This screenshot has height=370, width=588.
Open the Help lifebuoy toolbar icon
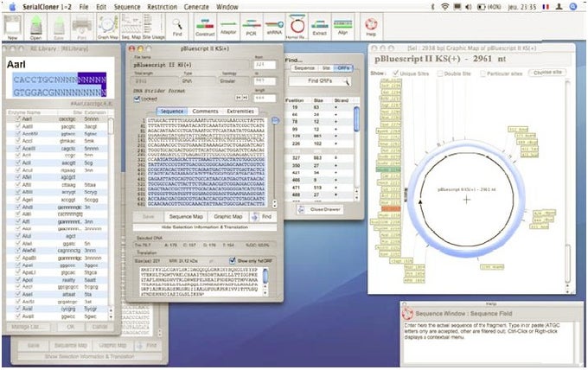pyautogui.click(x=371, y=27)
